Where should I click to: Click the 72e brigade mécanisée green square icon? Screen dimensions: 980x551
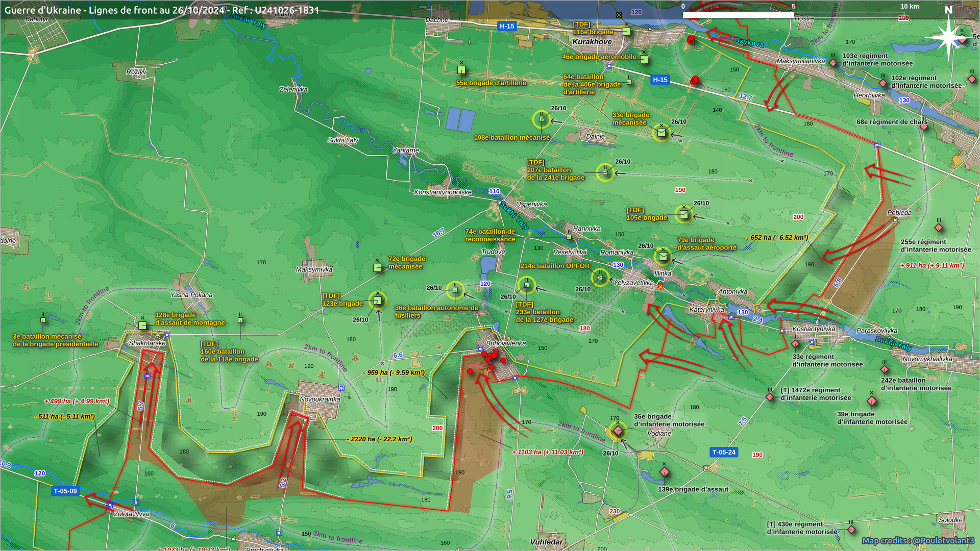(377, 268)
